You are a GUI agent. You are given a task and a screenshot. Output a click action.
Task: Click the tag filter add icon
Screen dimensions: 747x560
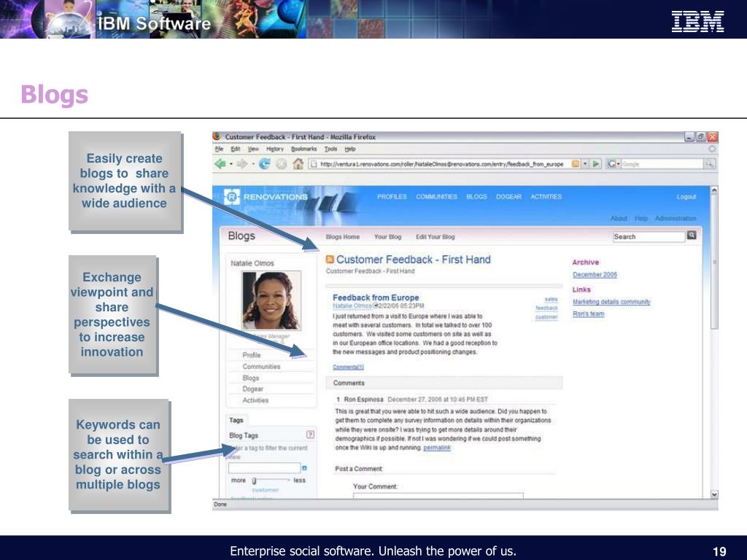point(305,468)
